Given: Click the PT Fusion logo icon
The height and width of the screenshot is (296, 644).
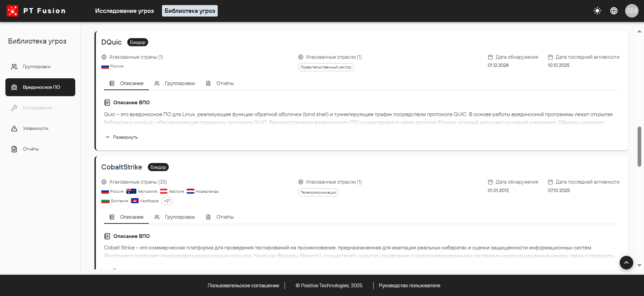Looking at the screenshot, I should coord(12,11).
